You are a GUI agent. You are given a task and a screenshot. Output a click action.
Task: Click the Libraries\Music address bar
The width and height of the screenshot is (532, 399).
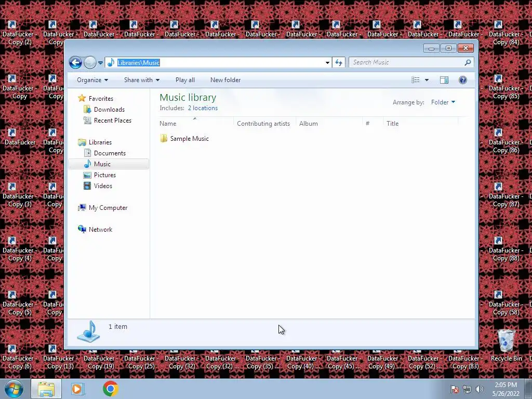[218, 62]
